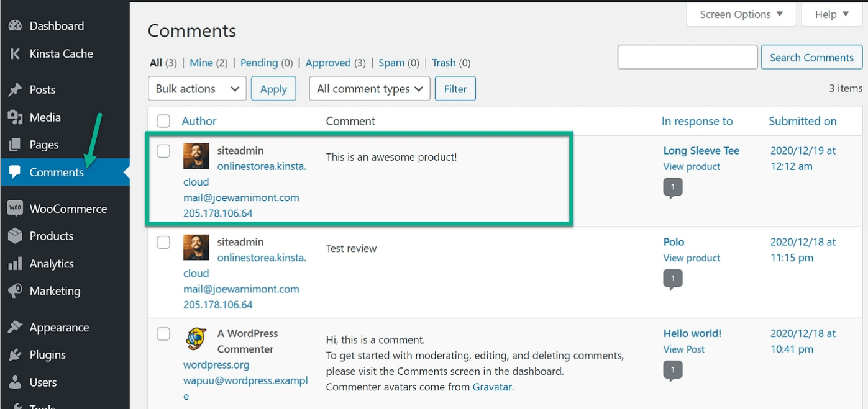The height and width of the screenshot is (409, 868).
Task: Expand the Screen Options panel
Action: (741, 14)
